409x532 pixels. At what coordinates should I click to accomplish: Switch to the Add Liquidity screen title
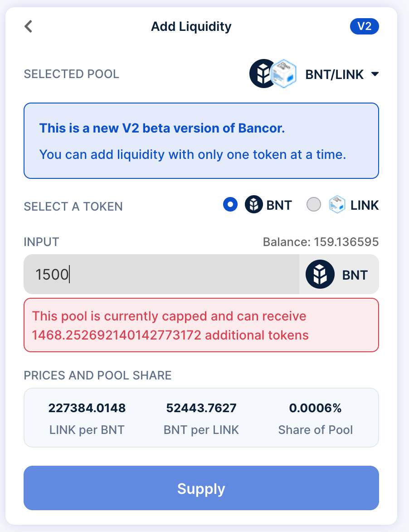(191, 26)
